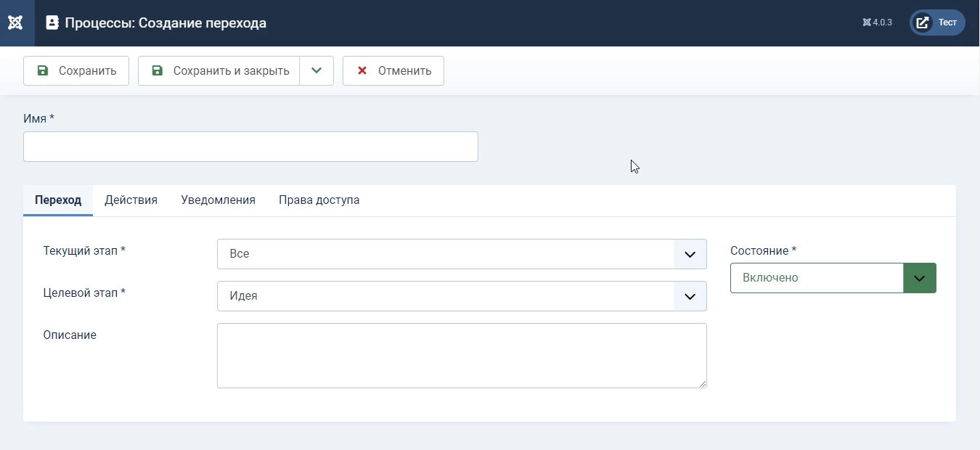Screen dimensions: 980x450
Task: Expand the Целевой этап dropdown
Action: click(x=690, y=296)
